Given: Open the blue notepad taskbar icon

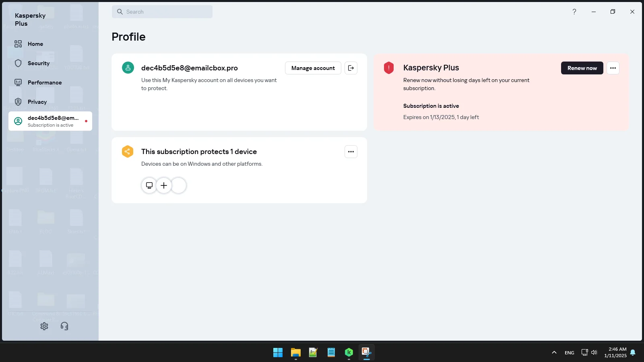Looking at the screenshot, I should pyautogui.click(x=331, y=353).
